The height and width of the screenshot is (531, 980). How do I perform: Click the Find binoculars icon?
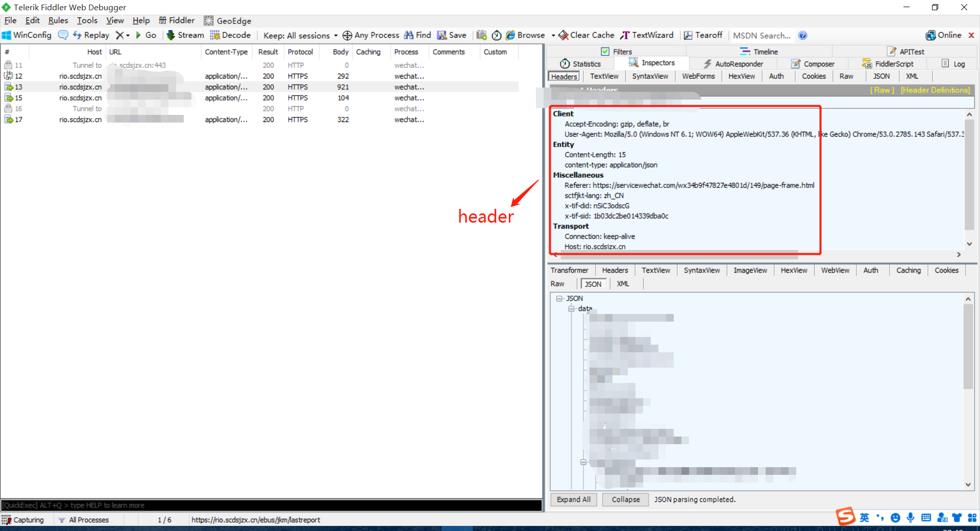point(409,35)
